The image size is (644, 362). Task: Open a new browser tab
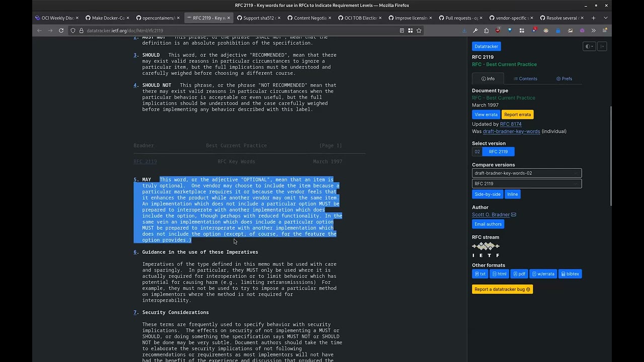[594, 18]
